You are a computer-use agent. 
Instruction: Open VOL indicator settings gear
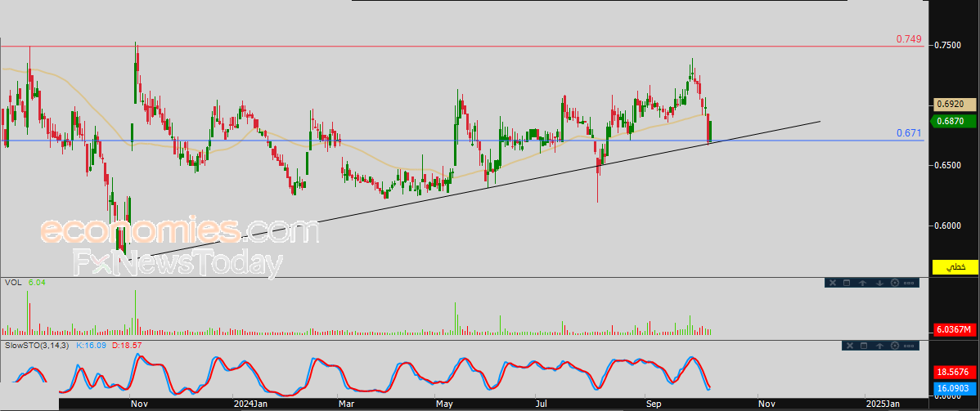(x=894, y=283)
